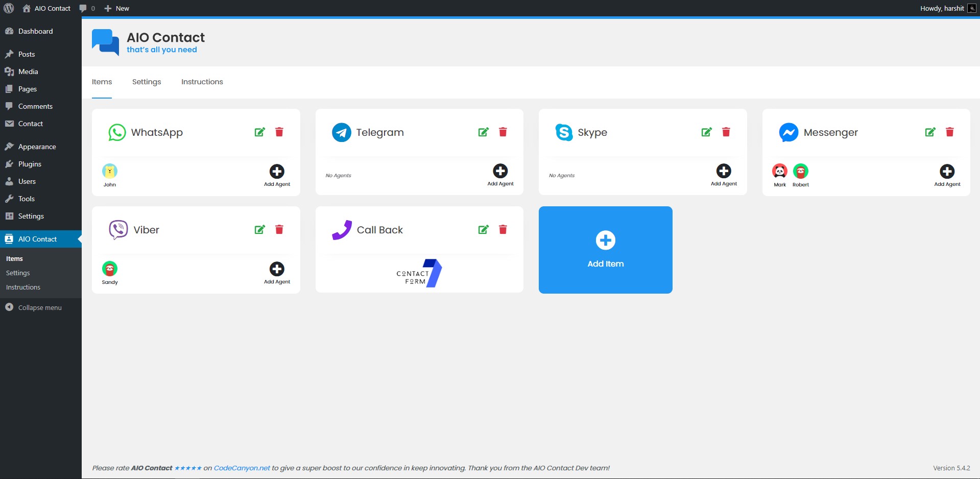Switch to the Instructions tab
Image resolution: width=980 pixels, height=479 pixels.
tap(202, 82)
